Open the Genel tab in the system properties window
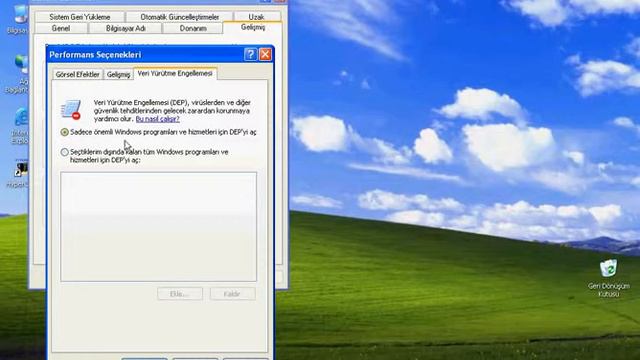Image resolution: width=640 pixels, height=360 pixels. click(x=61, y=28)
